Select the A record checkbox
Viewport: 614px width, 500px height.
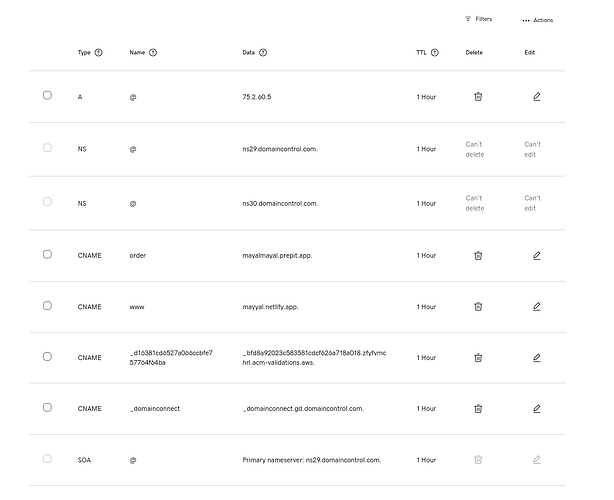point(47,95)
